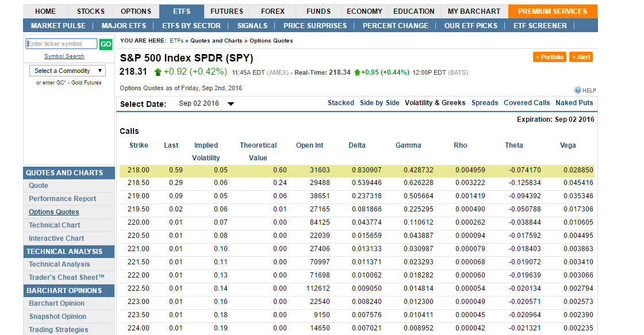Click the Open Int column header
The image size is (644, 335).
[310, 145]
